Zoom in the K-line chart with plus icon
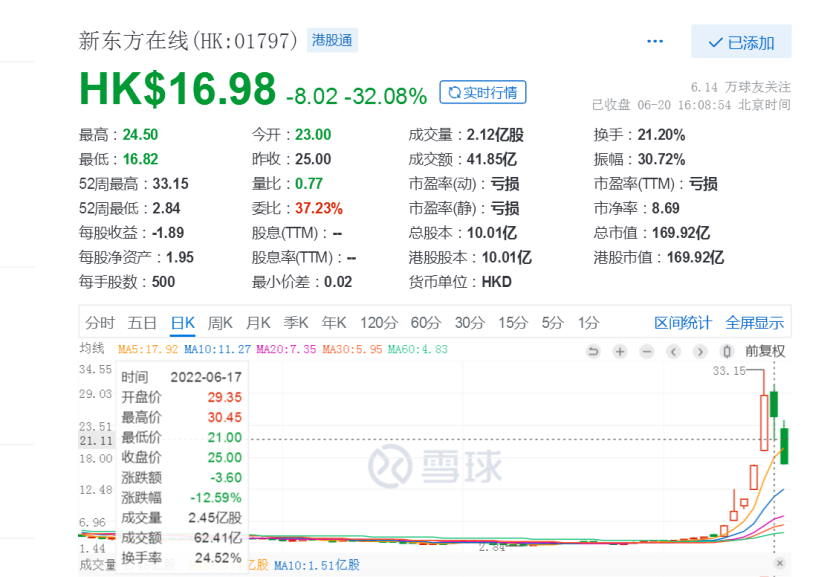Screen dimensions: 830x577 [x=620, y=351]
